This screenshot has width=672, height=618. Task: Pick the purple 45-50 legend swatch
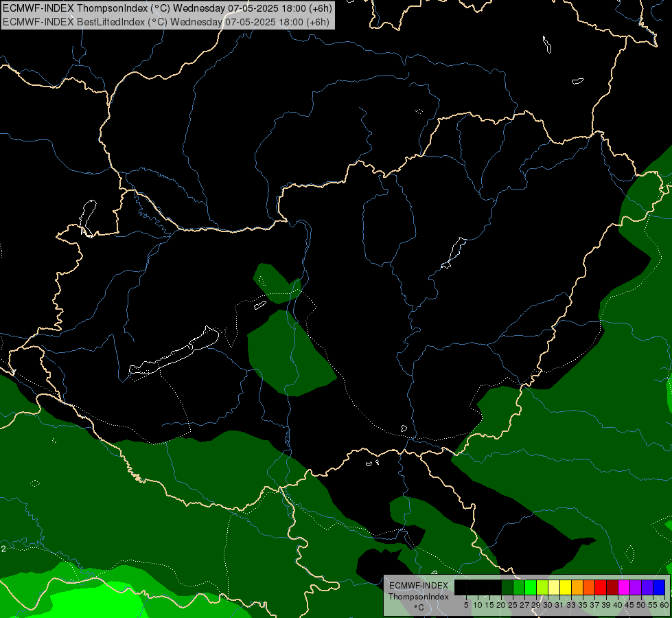[636, 587]
